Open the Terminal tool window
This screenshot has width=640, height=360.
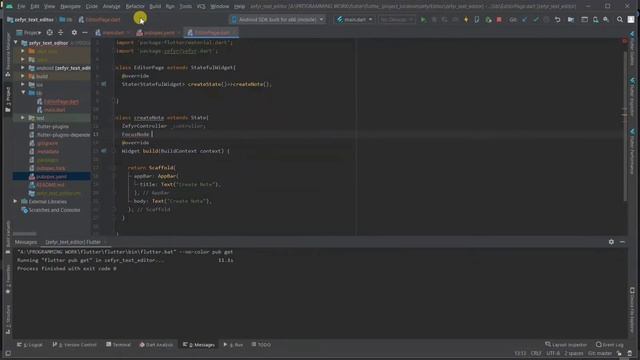point(118,345)
